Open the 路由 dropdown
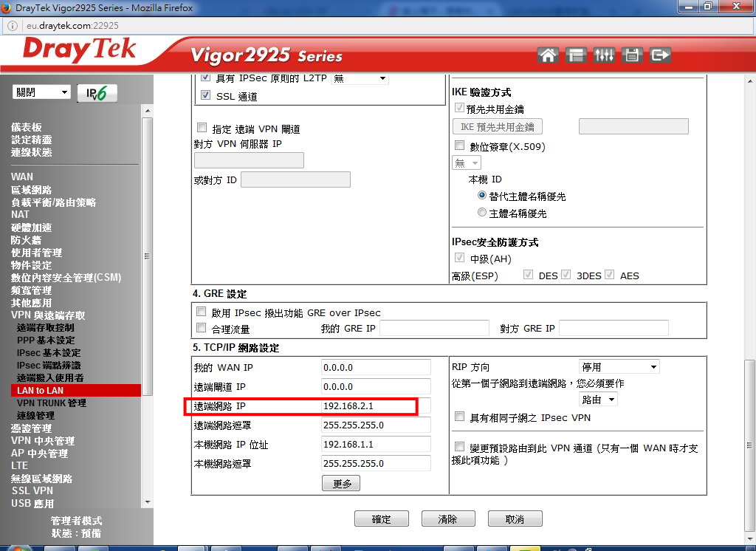This screenshot has height=551, width=756. point(598,400)
